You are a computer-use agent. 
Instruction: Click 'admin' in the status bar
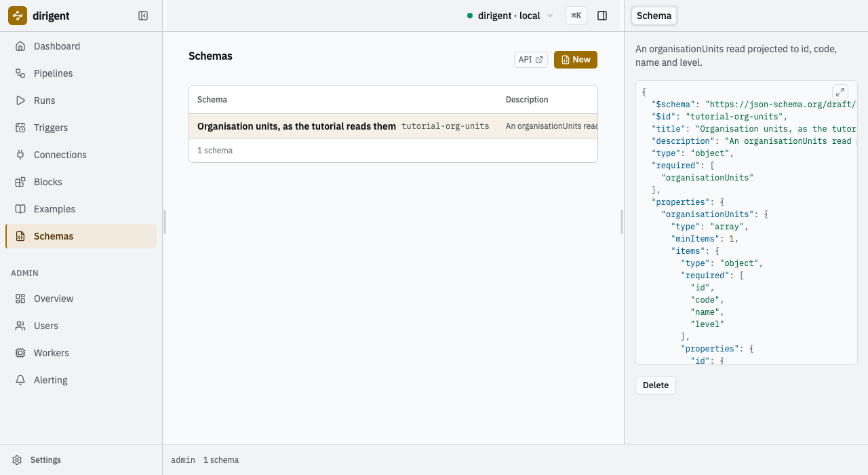tap(183, 460)
